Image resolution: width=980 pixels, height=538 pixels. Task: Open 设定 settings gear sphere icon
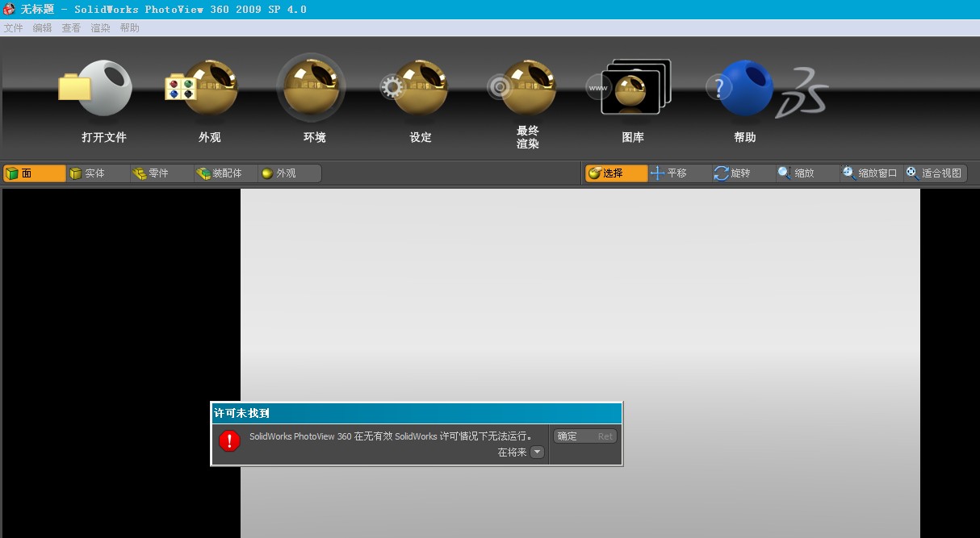[x=415, y=89]
